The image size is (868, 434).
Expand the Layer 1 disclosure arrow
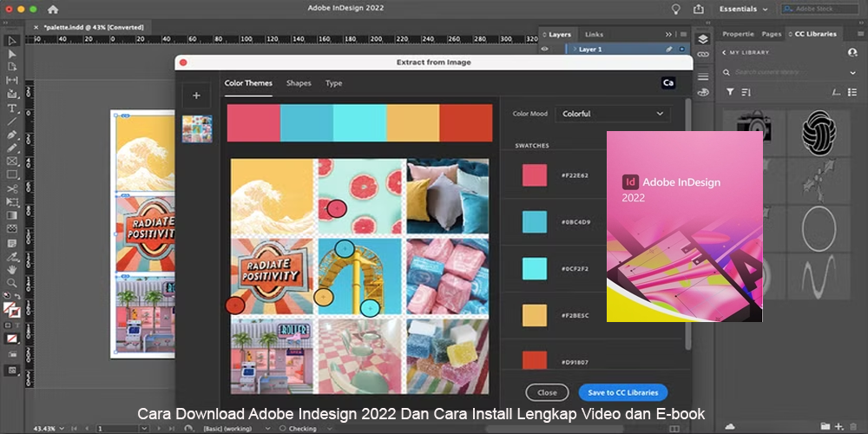575,49
